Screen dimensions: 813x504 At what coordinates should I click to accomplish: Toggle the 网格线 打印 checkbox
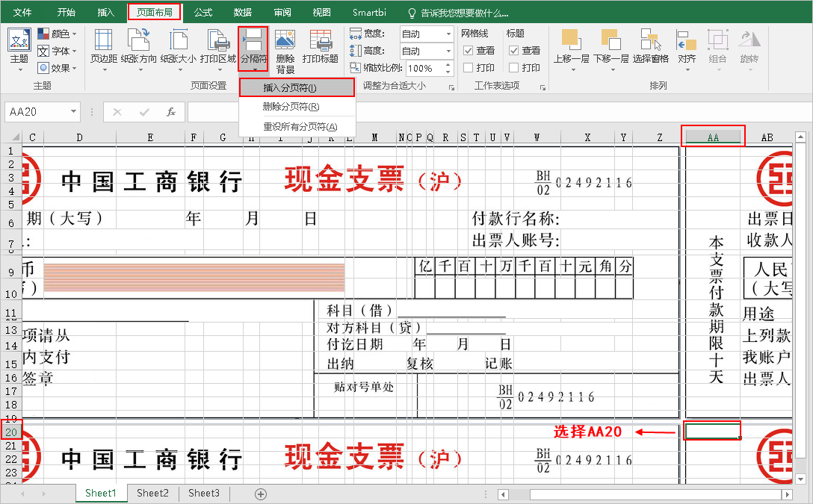pos(469,68)
